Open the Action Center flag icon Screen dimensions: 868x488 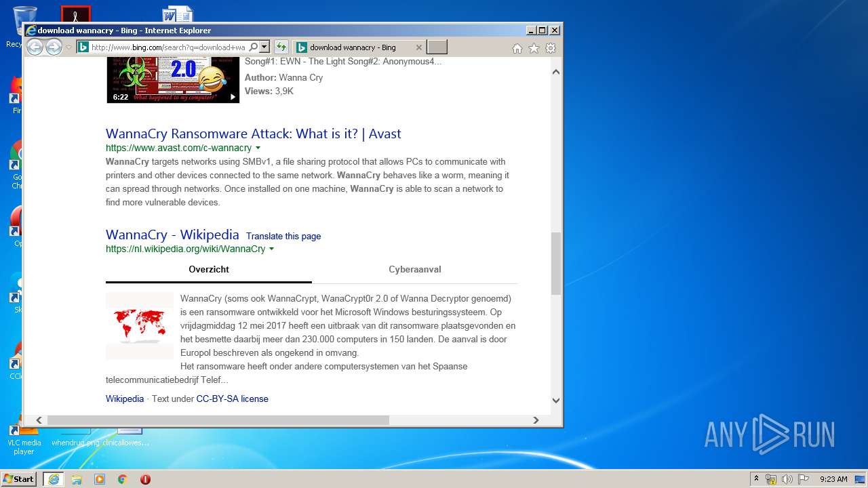coord(804,479)
